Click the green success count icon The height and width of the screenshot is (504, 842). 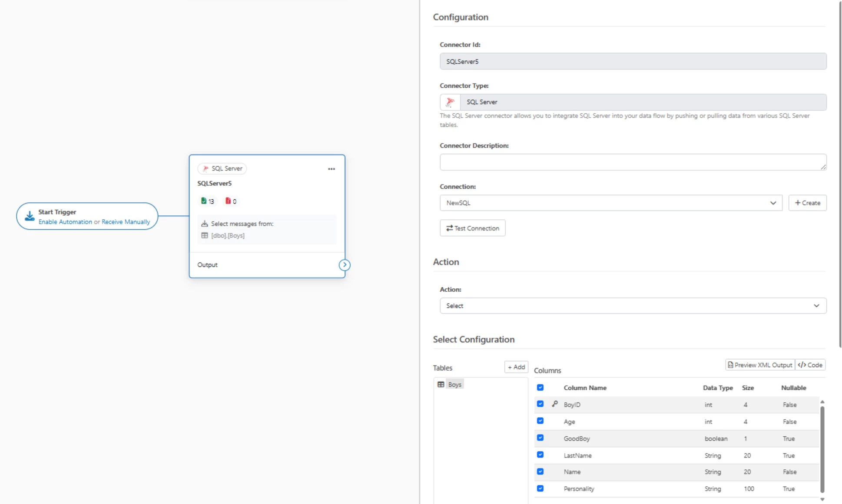(204, 201)
